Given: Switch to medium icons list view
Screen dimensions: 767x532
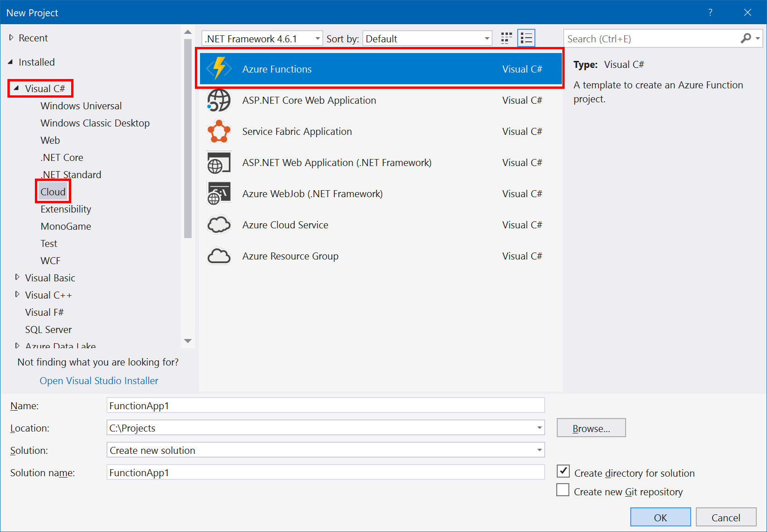Looking at the screenshot, I should (x=526, y=38).
